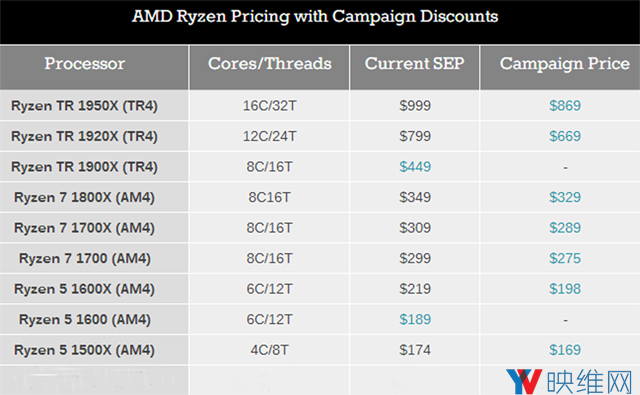Click the $329 campaign price
Image resolution: width=640 pixels, height=395 pixels.
point(565,198)
